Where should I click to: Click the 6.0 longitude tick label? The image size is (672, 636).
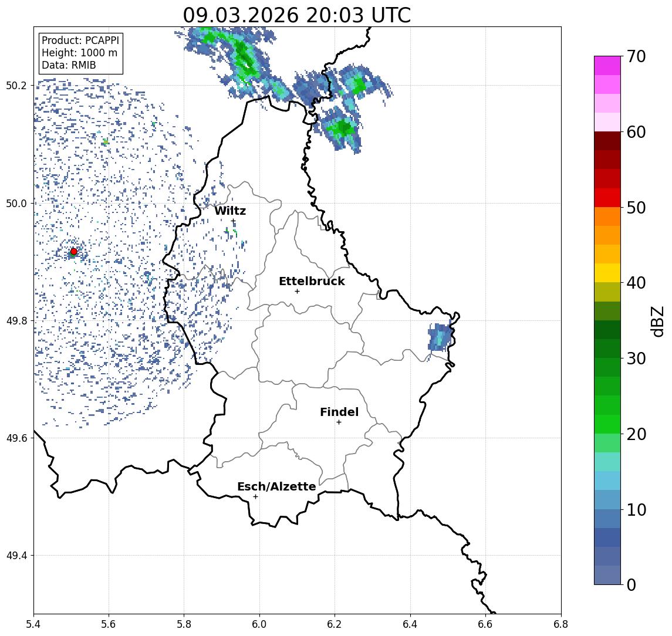(259, 624)
